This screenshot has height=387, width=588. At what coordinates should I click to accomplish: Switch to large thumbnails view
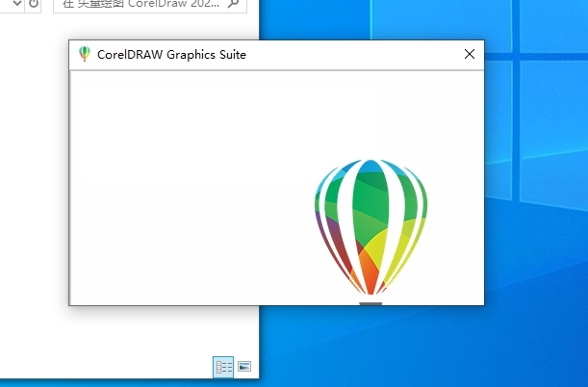(x=244, y=367)
